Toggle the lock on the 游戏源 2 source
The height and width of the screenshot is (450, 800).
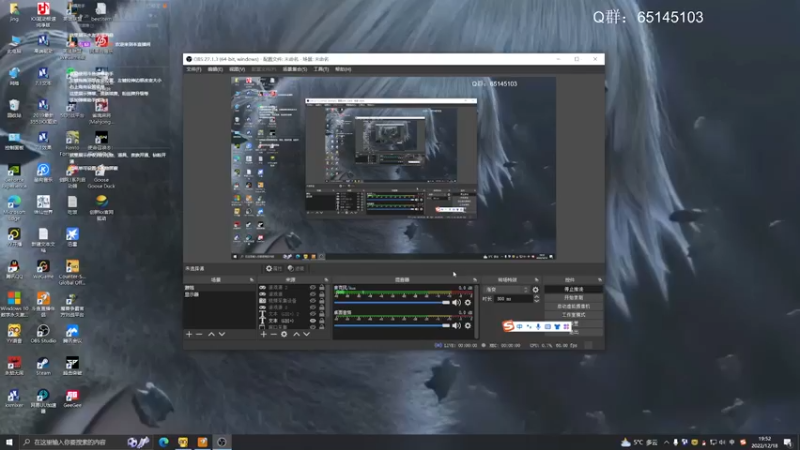click(321, 288)
